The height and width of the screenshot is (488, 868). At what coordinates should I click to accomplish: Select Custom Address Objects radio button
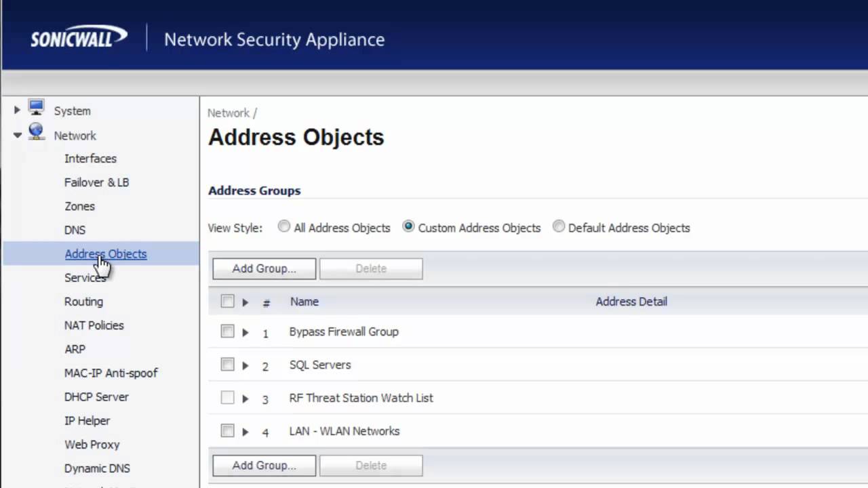[408, 227]
